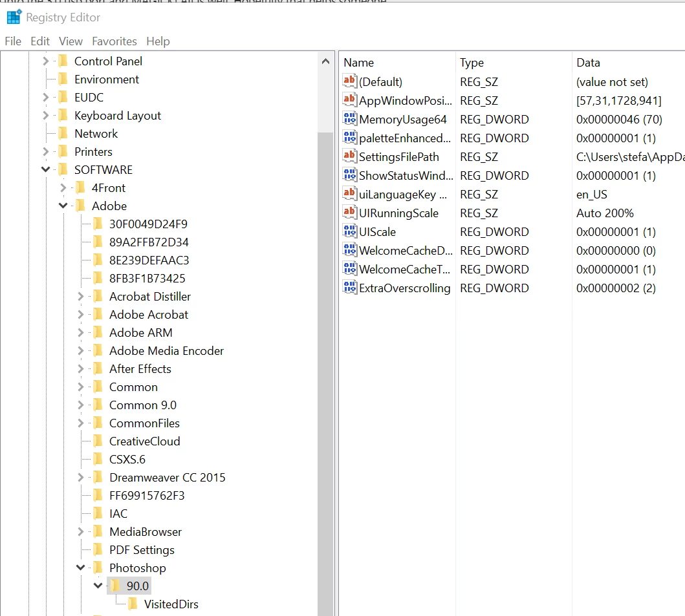Click the tree scroll up arrow
Screen dimensions: 685x616
coord(325,61)
